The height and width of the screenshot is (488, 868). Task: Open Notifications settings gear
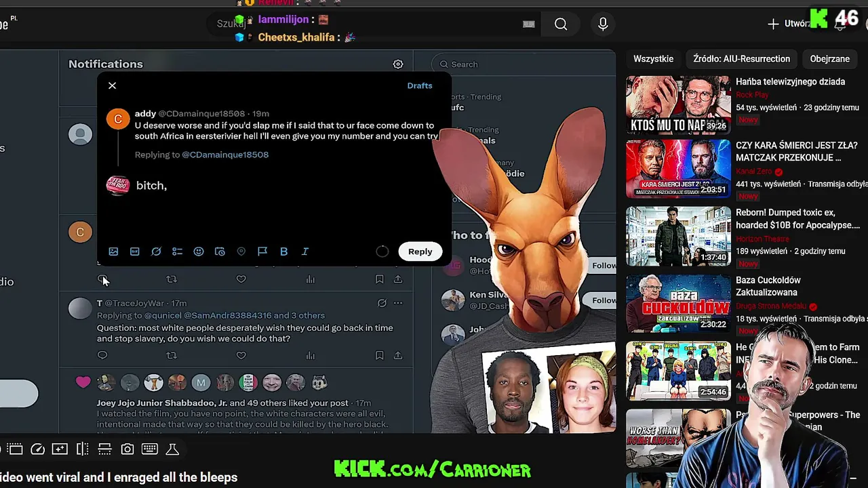coord(398,64)
